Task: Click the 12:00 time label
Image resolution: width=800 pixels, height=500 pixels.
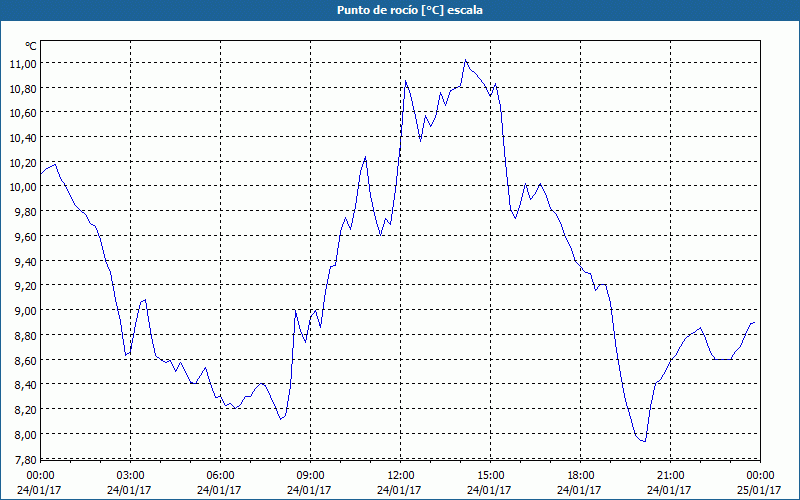Action: [x=401, y=476]
